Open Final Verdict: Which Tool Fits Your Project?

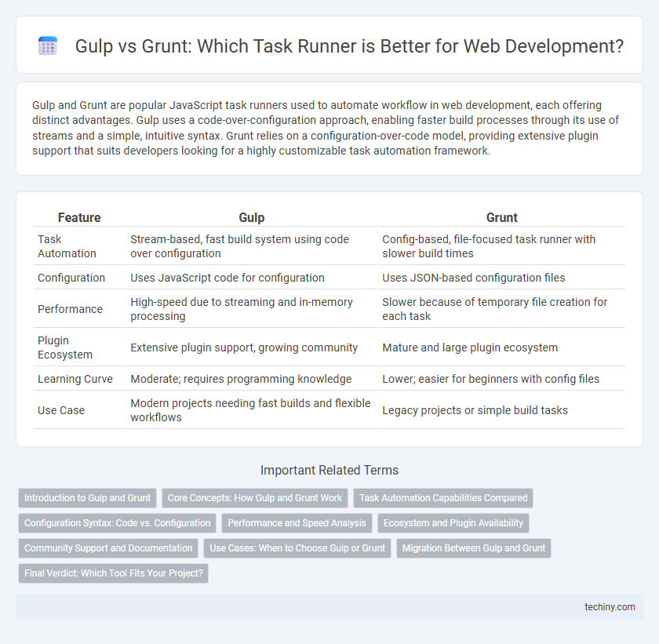(x=114, y=573)
